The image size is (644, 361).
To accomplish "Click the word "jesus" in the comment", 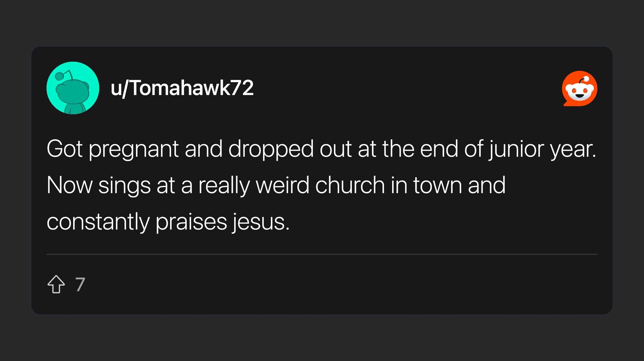I will [x=261, y=222].
